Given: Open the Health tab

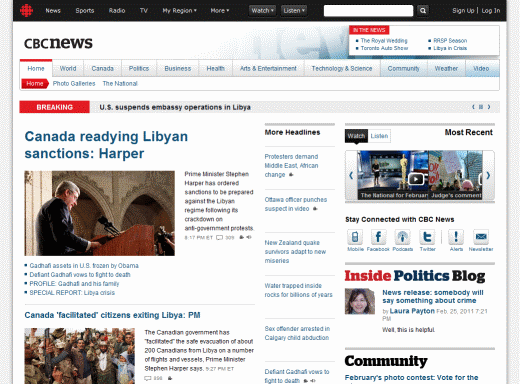Looking at the screenshot, I should click(x=216, y=68).
